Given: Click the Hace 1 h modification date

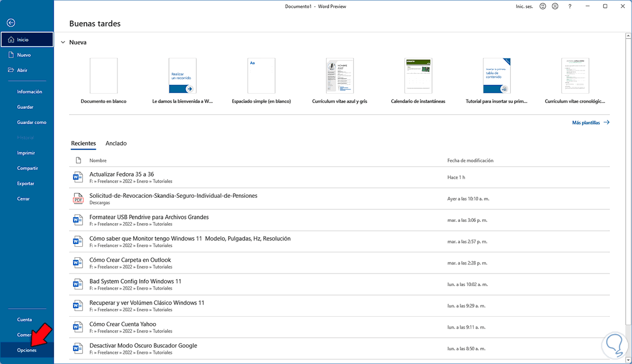Looking at the screenshot, I should pyautogui.click(x=456, y=177).
